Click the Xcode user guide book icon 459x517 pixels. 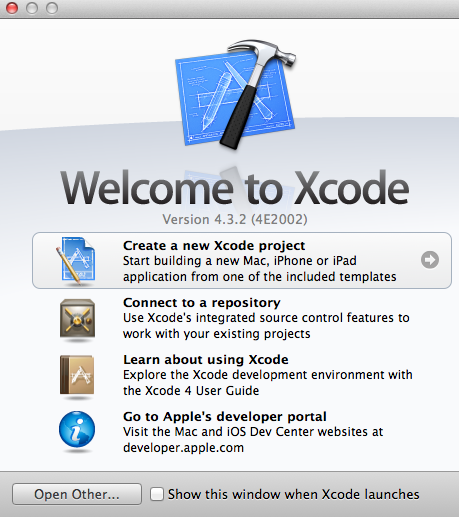77,375
